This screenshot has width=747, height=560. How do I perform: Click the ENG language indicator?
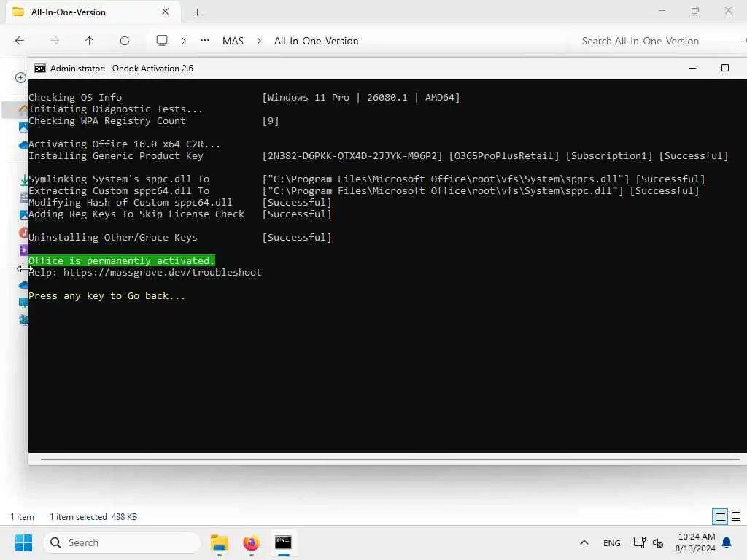click(612, 543)
